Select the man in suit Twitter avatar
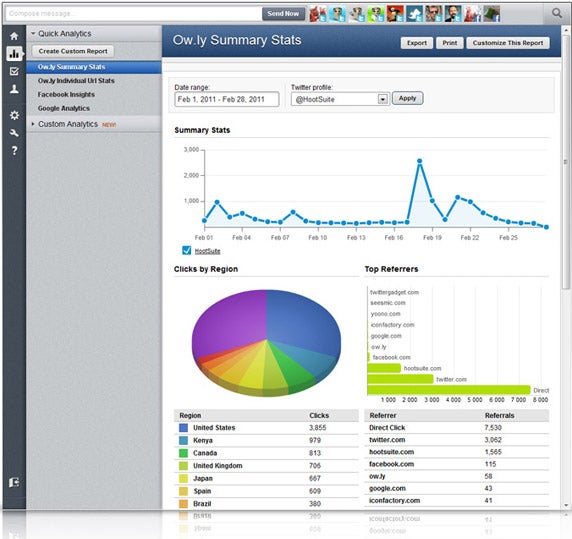 (453, 14)
